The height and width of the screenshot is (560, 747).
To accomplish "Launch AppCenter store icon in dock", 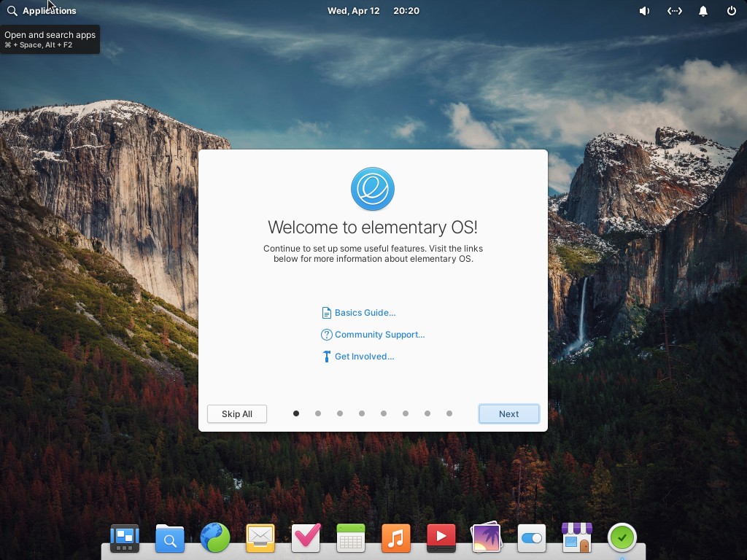I will tap(577, 538).
